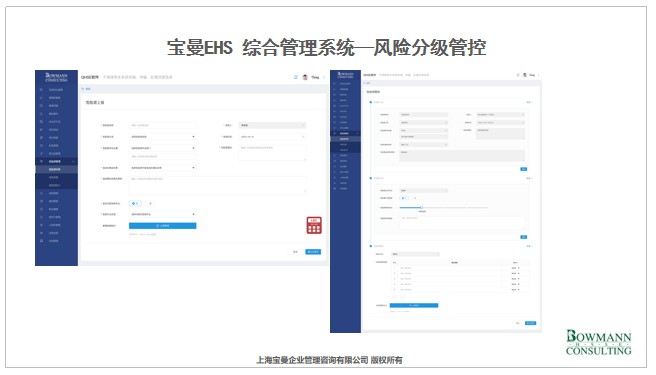Open the second-row dropdown in left form
The height and width of the screenshot is (375, 656).
162,137
